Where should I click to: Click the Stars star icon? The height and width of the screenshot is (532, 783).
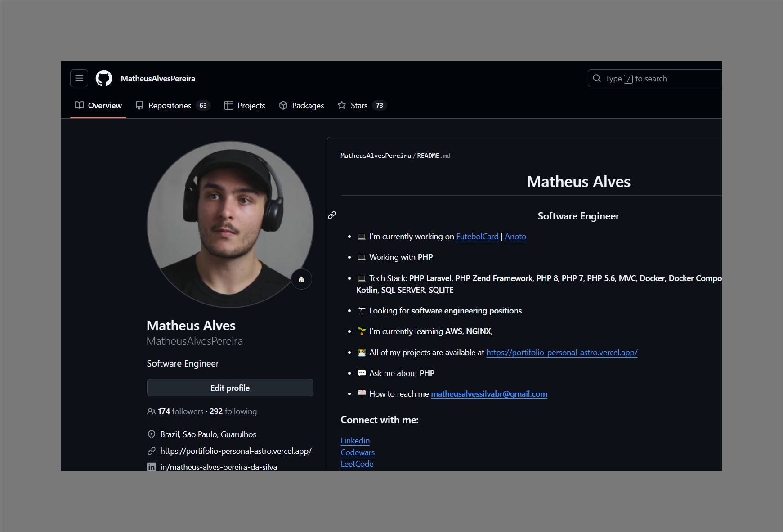[x=342, y=105]
